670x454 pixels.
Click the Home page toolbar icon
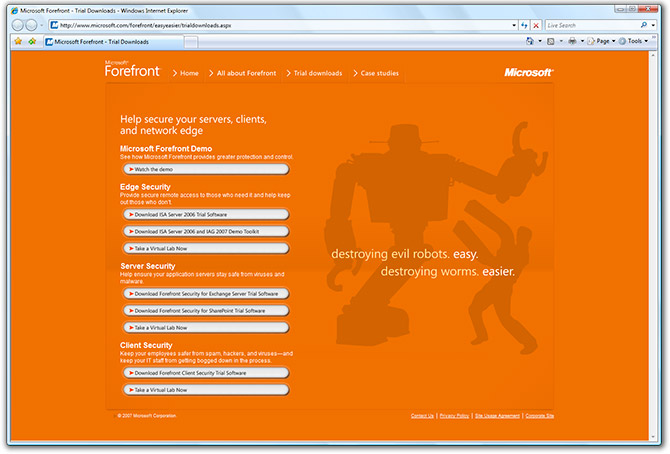tap(530, 41)
